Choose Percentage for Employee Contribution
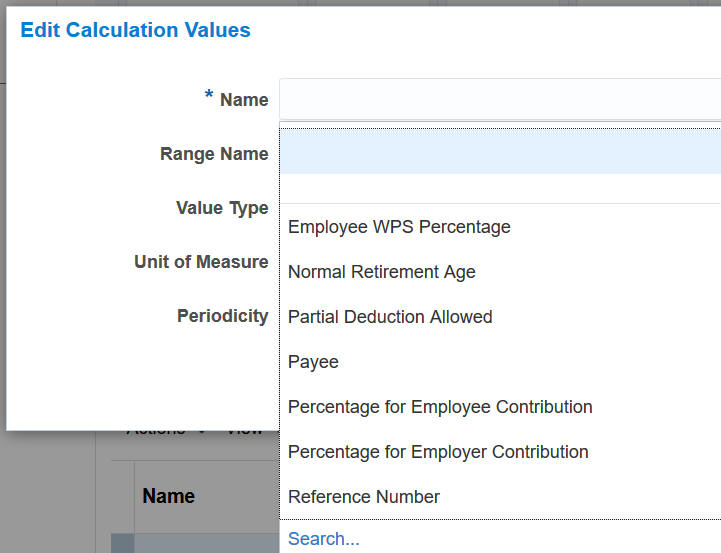721x553 pixels. click(x=440, y=407)
